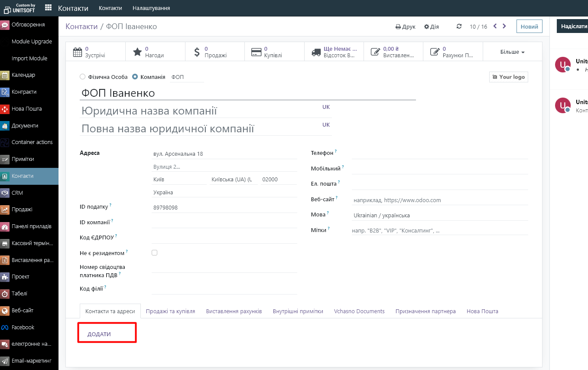The width and height of the screenshot is (588, 370).
Task: Click the Your logo image placeholder
Action: click(508, 77)
